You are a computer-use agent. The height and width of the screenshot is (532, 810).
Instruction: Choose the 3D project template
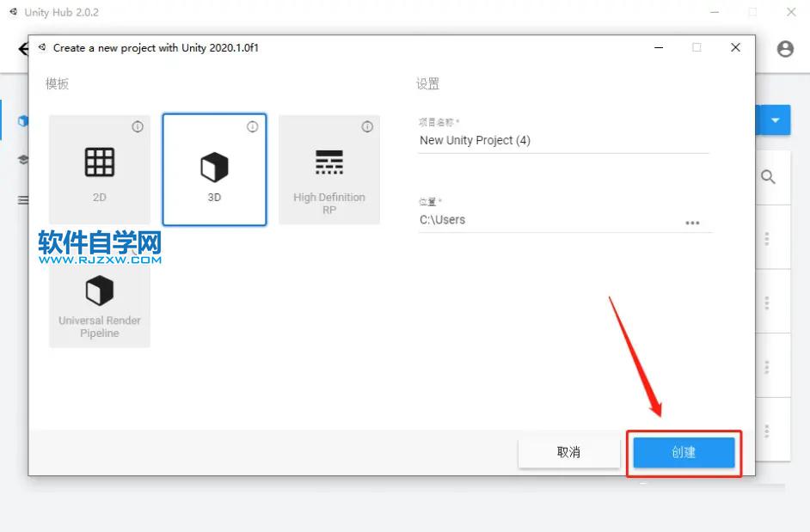(214, 169)
